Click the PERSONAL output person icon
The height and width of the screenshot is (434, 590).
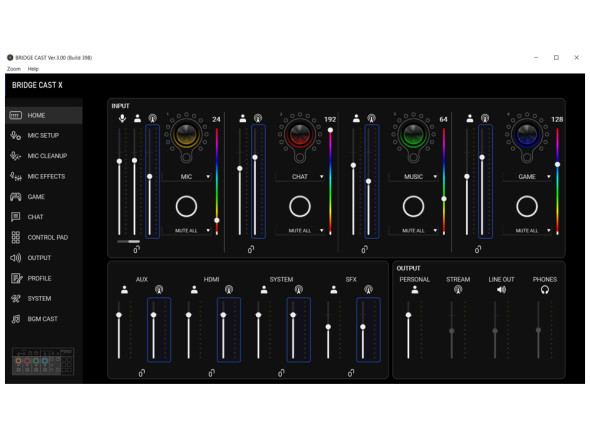415,289
